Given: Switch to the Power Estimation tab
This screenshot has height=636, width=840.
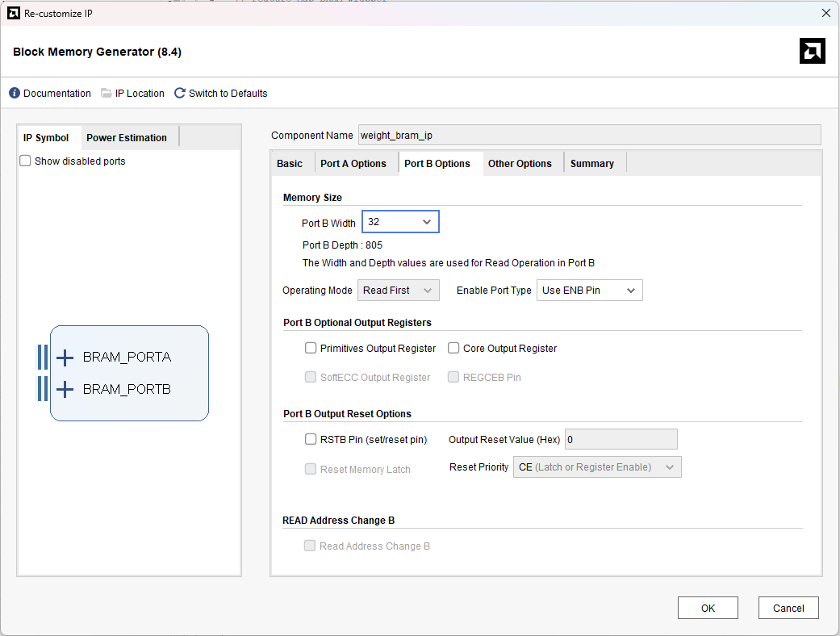Looking at the screenshot, I should click(x=127, y=138).
